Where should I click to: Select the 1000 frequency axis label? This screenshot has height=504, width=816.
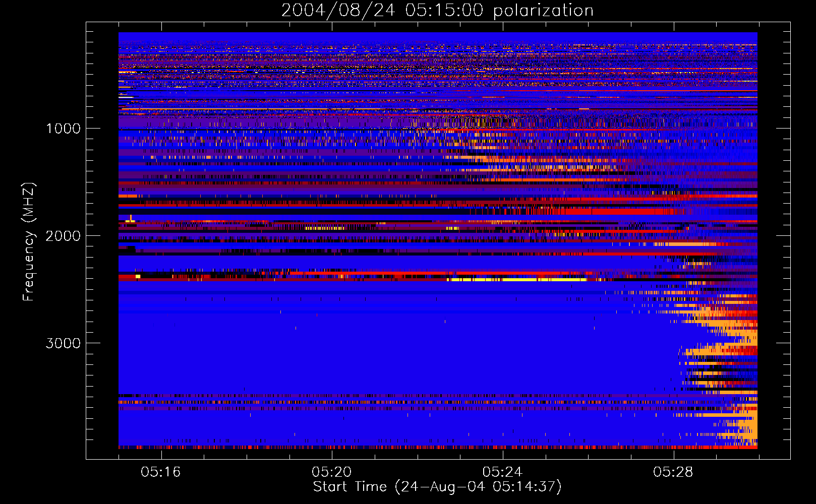(63, 129)
